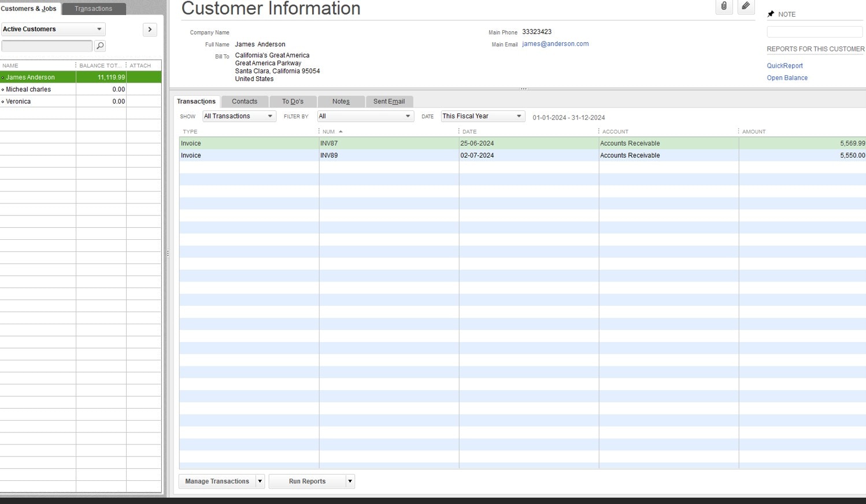Open the Manage Transactions dropdown arrow
Screen dimensions: 866x504
(260, 481)
